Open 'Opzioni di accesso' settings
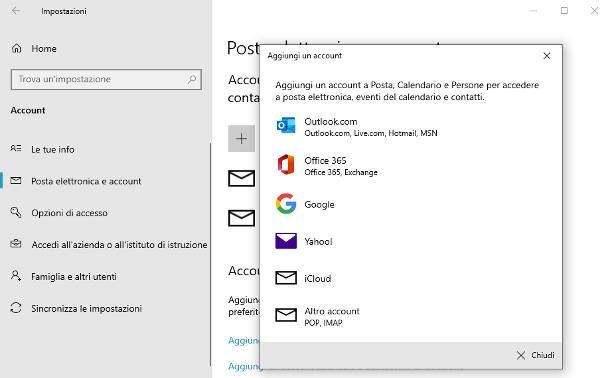The image size is (610, 378). click(x=69, y=213)
